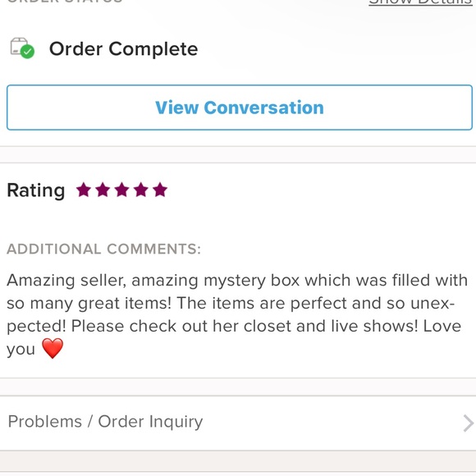Image resolution: width=476 pixels, height=476 pixels.
Task: Click the gray divider below order inquiry
Action: pos(238,461)
